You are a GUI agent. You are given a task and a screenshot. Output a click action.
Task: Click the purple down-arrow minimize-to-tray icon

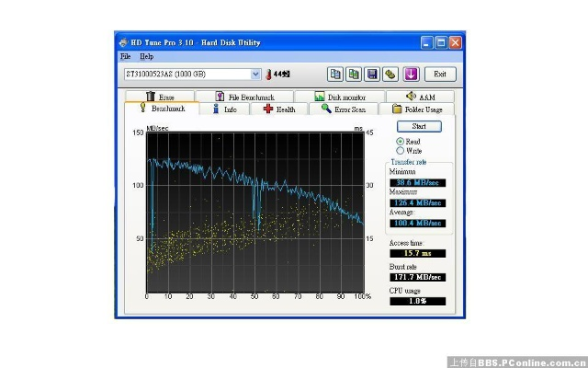click(411, 74)
